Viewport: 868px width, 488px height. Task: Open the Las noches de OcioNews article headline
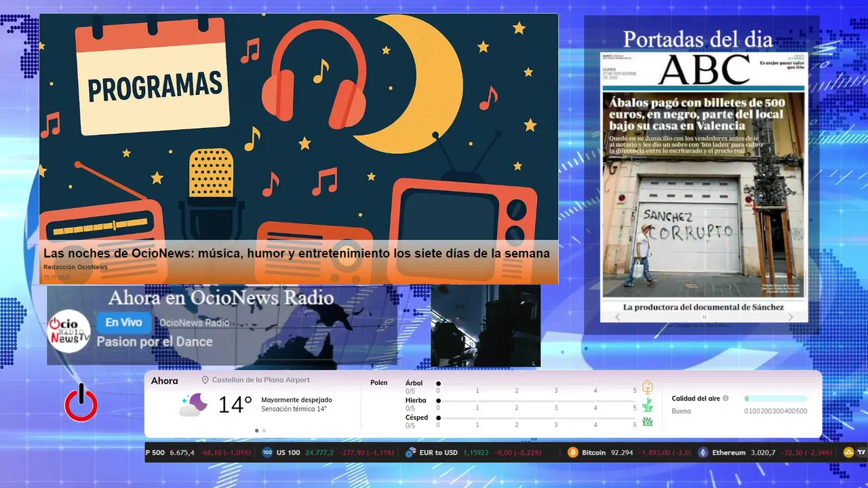click(296, 253)
